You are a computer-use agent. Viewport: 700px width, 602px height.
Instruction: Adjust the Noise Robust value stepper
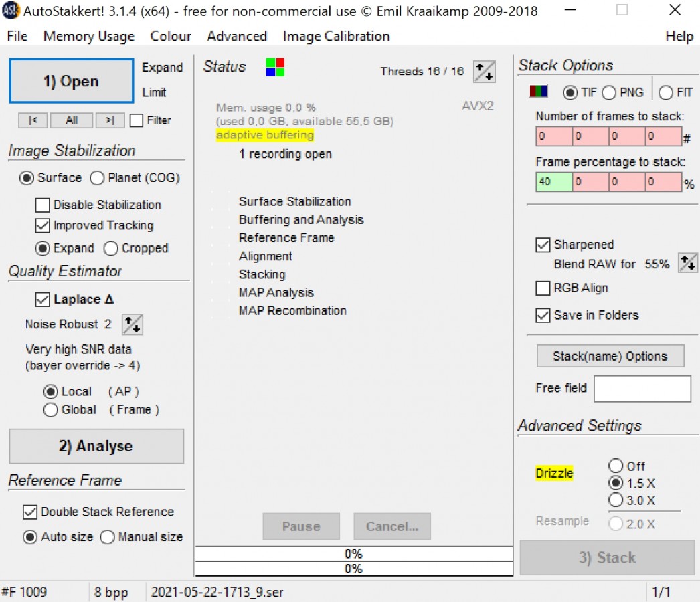tap(132, 324)
